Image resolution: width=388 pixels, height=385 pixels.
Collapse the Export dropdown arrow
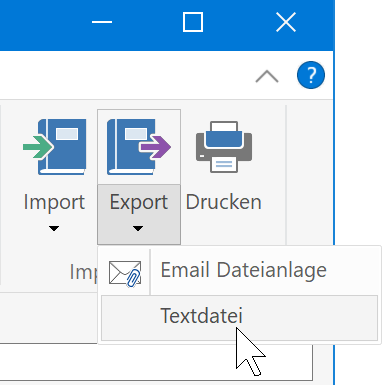pos(138,228)
